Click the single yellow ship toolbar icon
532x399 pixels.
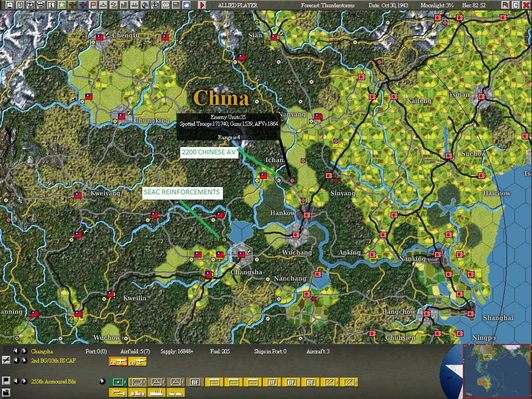[103, 5]
